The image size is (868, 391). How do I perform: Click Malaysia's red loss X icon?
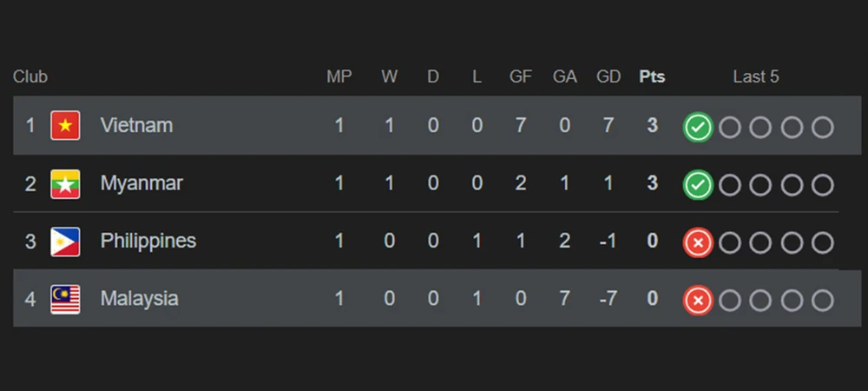pos(698,301)
